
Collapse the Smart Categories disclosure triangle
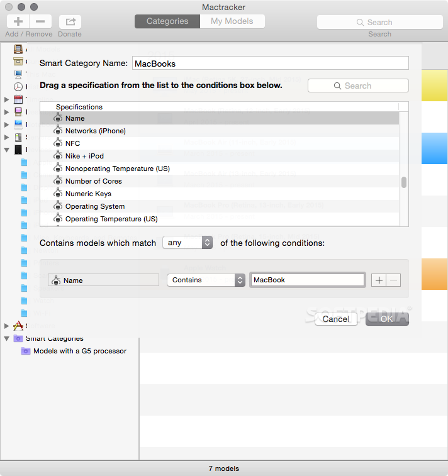[x=6, y=338]
